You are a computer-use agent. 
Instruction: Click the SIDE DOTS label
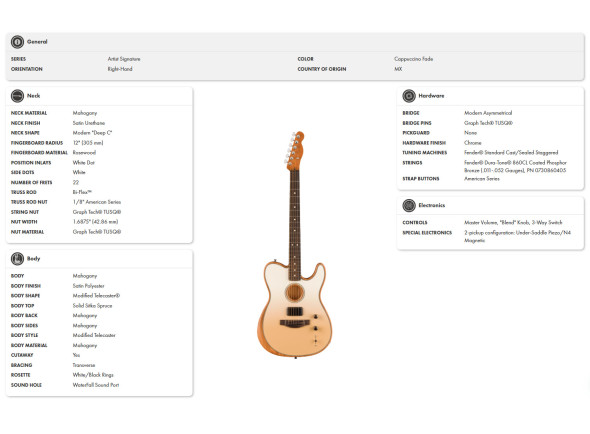click(x=23, y=173)
